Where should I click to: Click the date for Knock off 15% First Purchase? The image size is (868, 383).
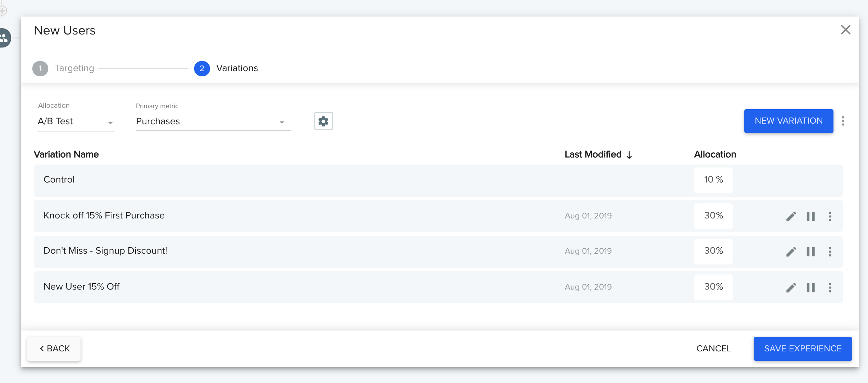point(588,216)
